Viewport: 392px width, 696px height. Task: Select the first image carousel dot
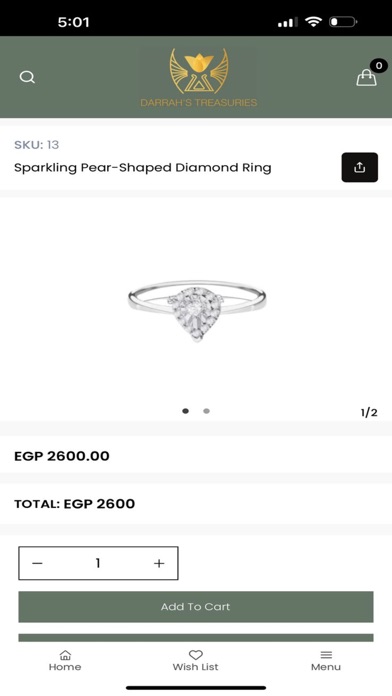point(186,411)
